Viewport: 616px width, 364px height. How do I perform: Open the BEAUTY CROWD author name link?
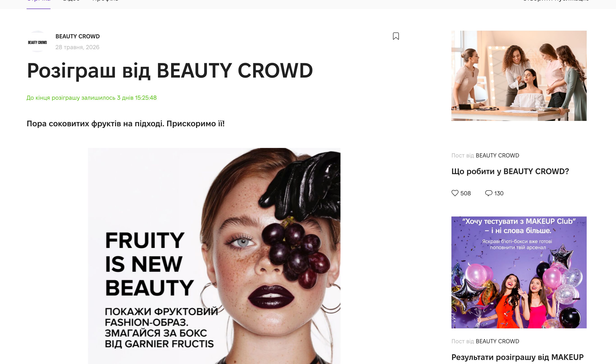(78, 36)
